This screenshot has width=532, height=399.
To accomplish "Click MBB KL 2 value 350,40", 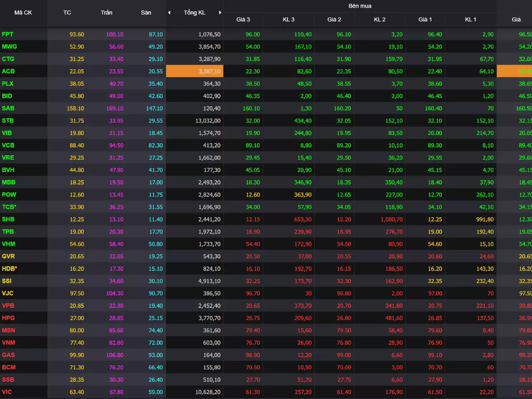I will click(393, 182).
